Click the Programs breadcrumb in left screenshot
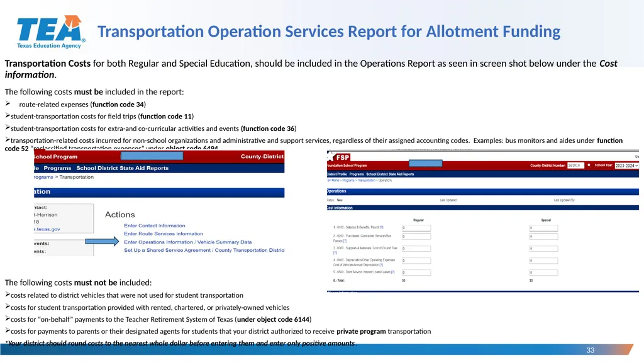Screen dimensions: 644x362 click(x=43, y=177)
